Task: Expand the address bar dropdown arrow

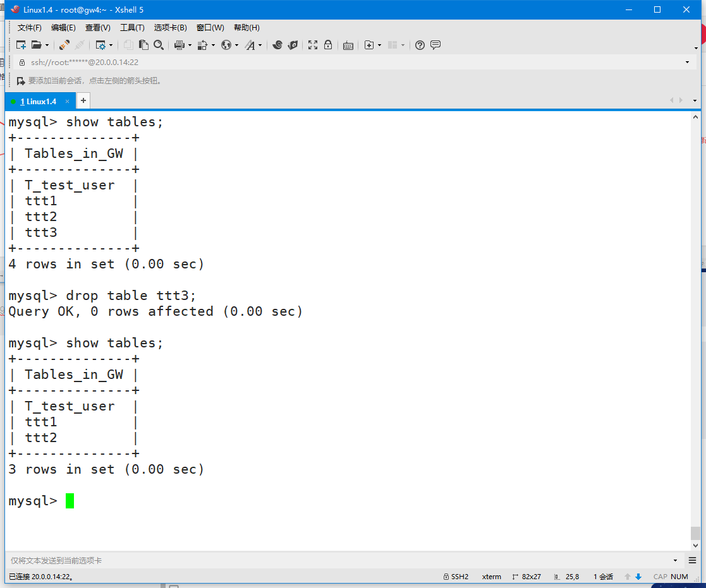Action: click(x=687, y=62)
